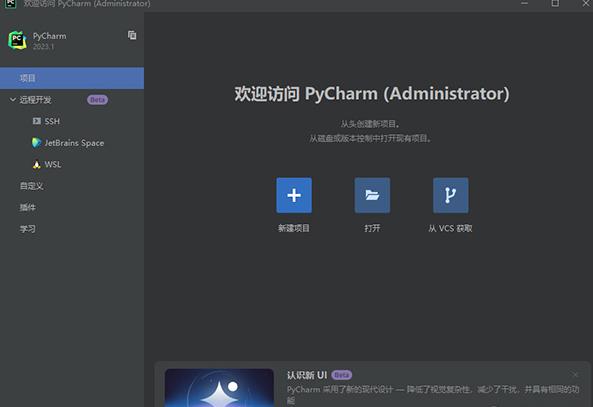
Task: Click the 从头创建新项目 description text
Action: point(370,124)
